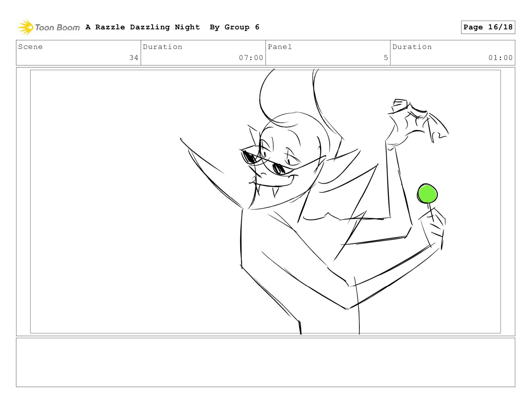The height and width of the screenshot is (411, 532).
Task: Select scene number 34
Action: (x=134, y=58)
